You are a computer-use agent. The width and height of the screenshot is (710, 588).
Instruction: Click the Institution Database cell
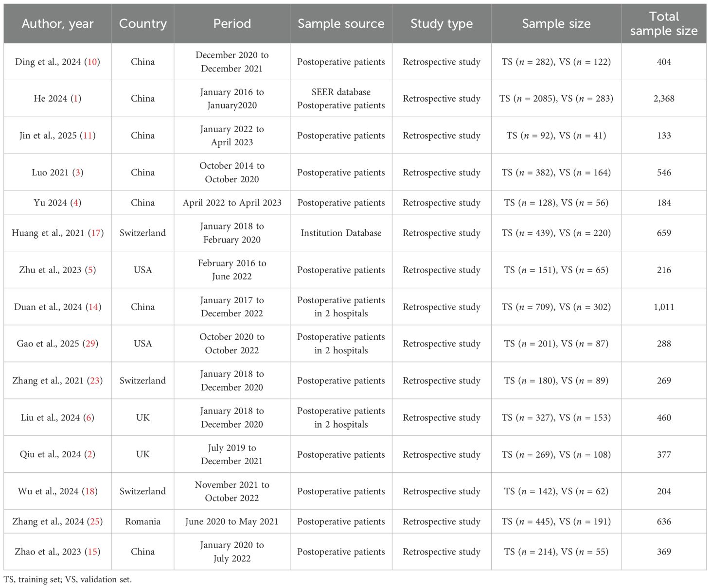click(x=341, y=233)
